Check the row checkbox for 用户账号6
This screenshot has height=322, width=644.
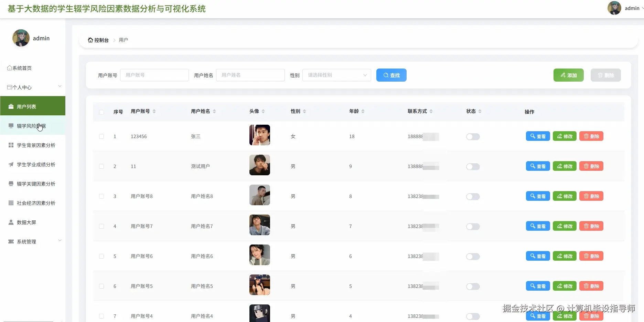click(101, 256)
